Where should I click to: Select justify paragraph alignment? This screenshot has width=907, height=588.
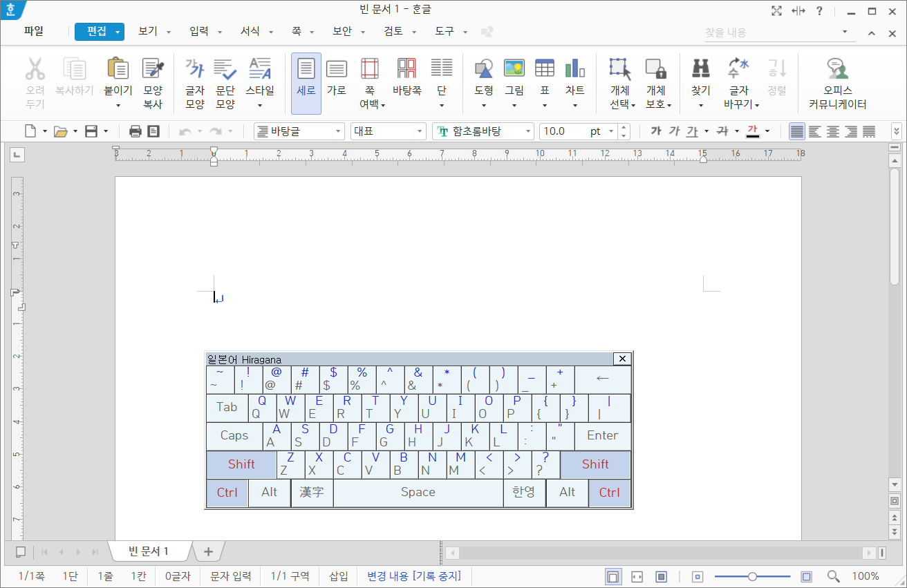797,131
